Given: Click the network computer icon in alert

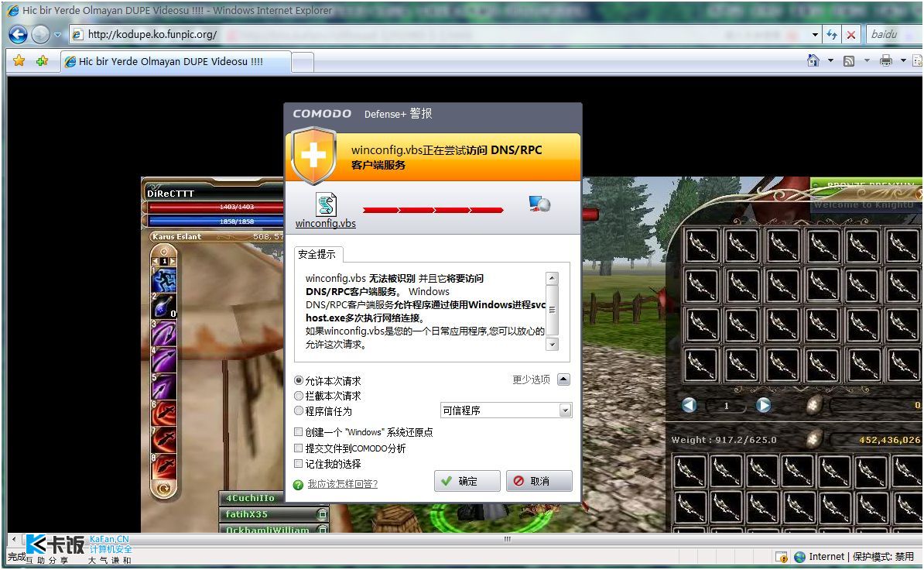Looking at the screenshot, I should tap(539, 204).
